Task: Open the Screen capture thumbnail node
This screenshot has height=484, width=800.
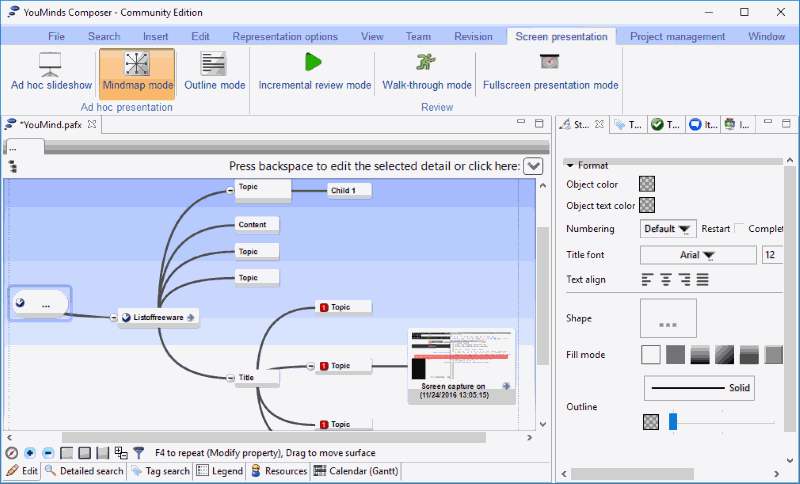Action: pos(462,366)
